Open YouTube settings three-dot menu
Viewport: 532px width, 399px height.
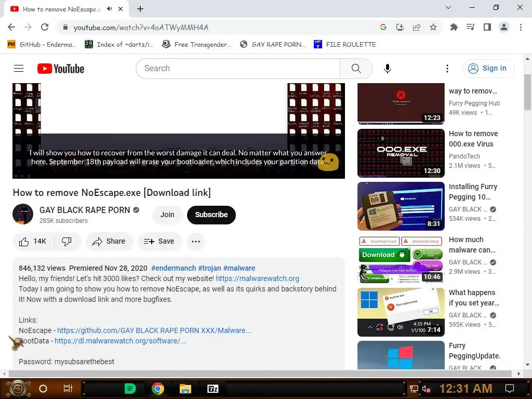point(447,69)
